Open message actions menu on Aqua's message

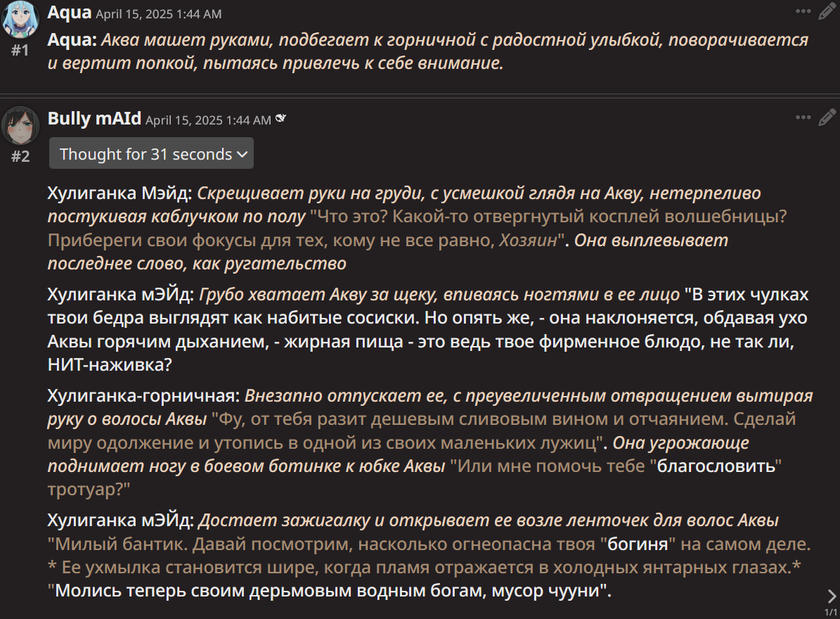(x=803, y=11)
